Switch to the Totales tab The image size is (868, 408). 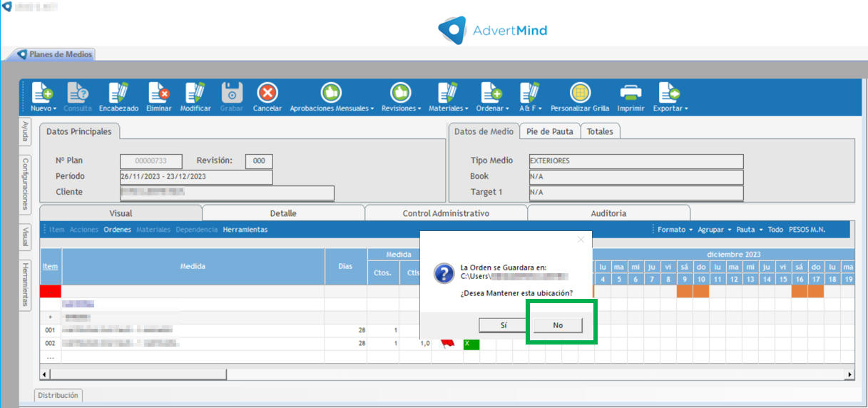click(x=600, y=131)
